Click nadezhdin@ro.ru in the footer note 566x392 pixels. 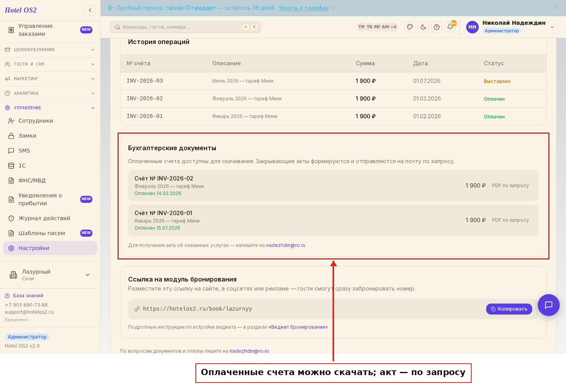249,351
